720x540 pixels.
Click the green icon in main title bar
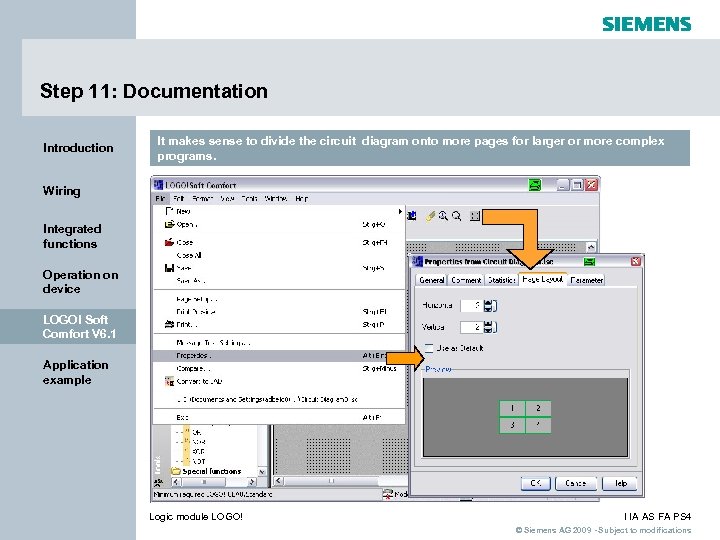tap(535, 185)
